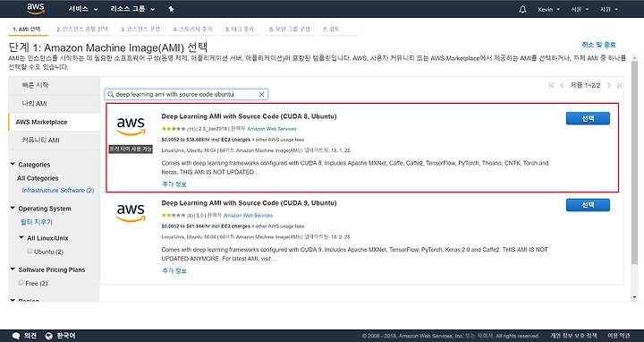Open 추가 정보 for CUDA 9 AMI
Screen dimensions: 644x342
pyautogui.click(x=174, y=271)
